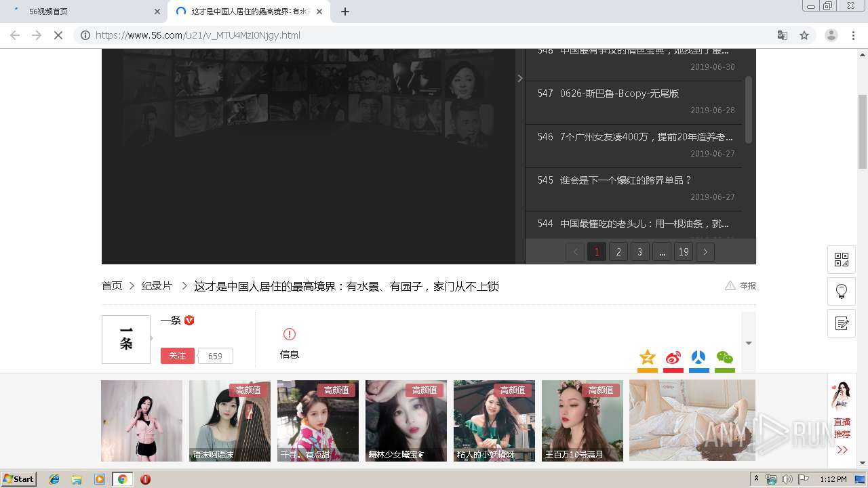
Task: Click the playlist scrollbar handle
Action: [749, 108]
